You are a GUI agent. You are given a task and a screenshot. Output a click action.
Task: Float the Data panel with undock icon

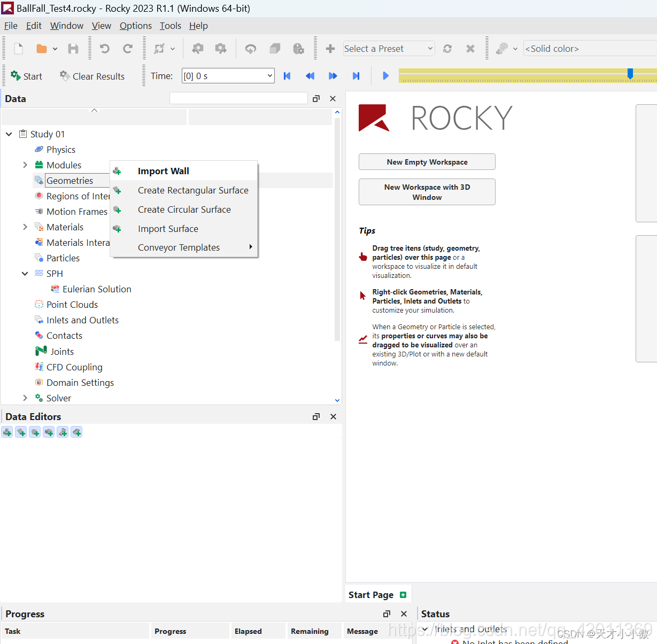[x=316, y=98]
